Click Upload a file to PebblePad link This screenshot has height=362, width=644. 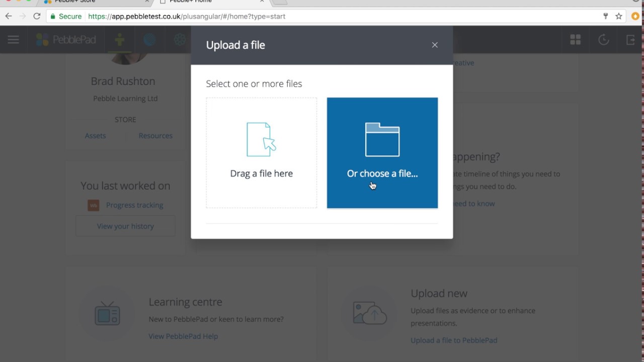tap(454, 340)
